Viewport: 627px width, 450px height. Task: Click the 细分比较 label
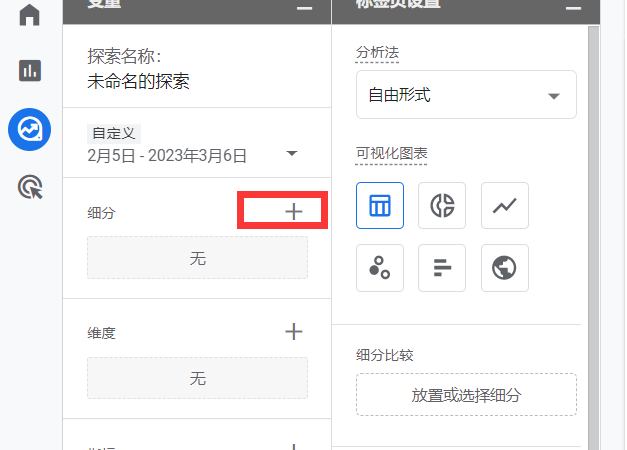(x=384, y=355)
